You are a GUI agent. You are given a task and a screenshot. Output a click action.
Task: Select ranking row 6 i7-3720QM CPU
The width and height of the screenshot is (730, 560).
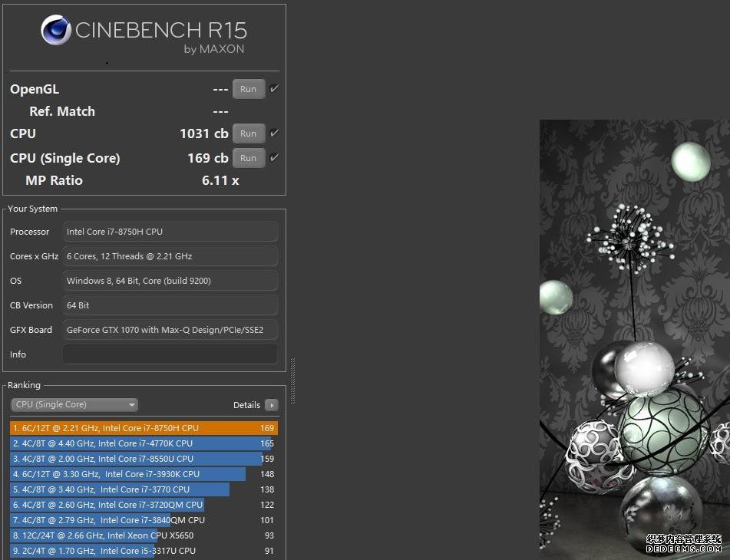coord(144,505)
